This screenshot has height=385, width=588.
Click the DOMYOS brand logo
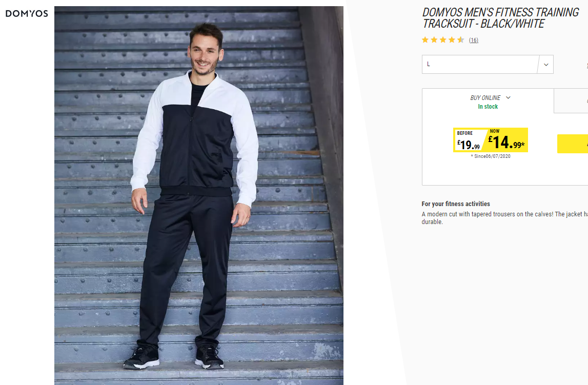27,13
